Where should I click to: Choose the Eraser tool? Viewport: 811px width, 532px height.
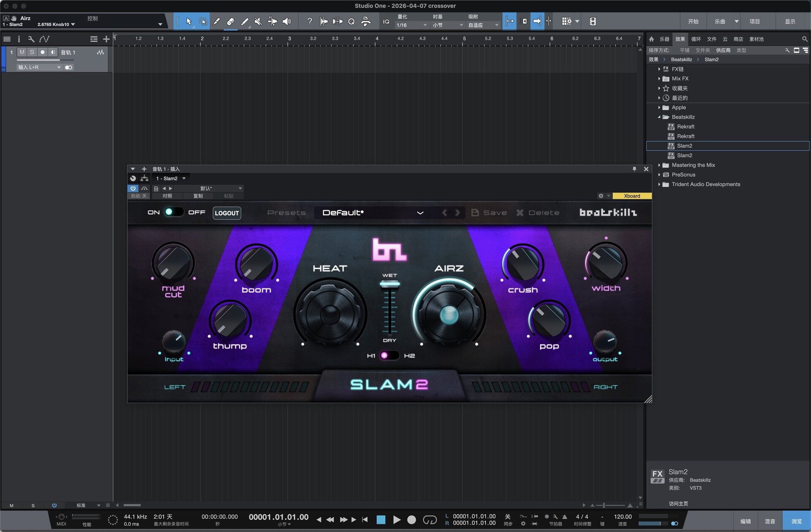click(231, 22)
